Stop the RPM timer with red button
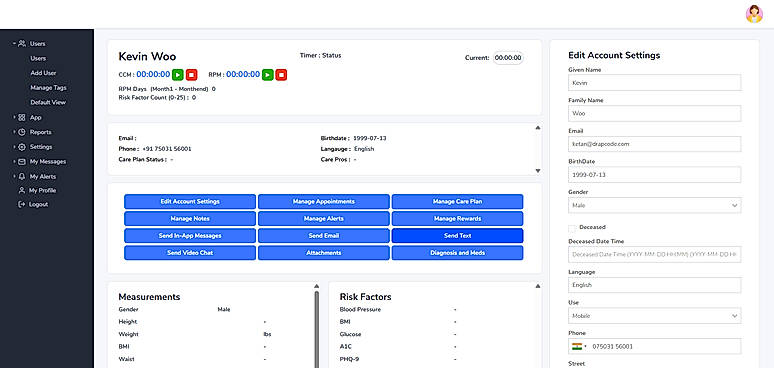This screenshot has height=368, width=774. click(281, 75)
